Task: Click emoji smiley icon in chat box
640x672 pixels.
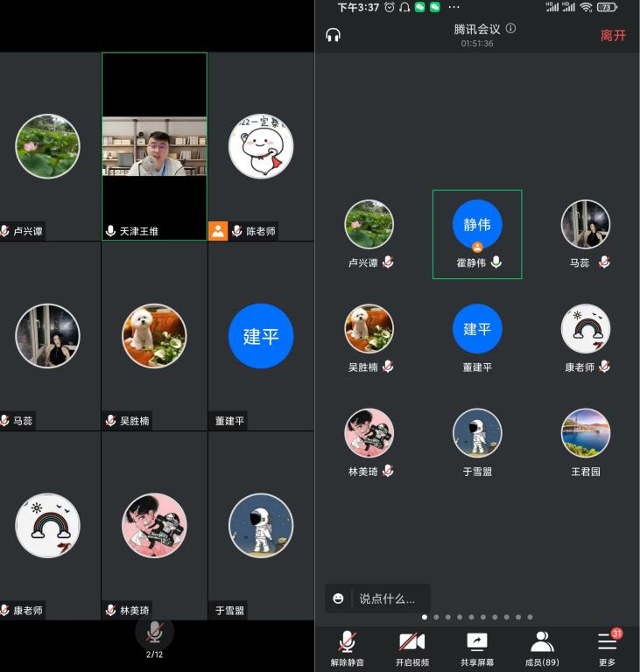Action: pos(339,599)
